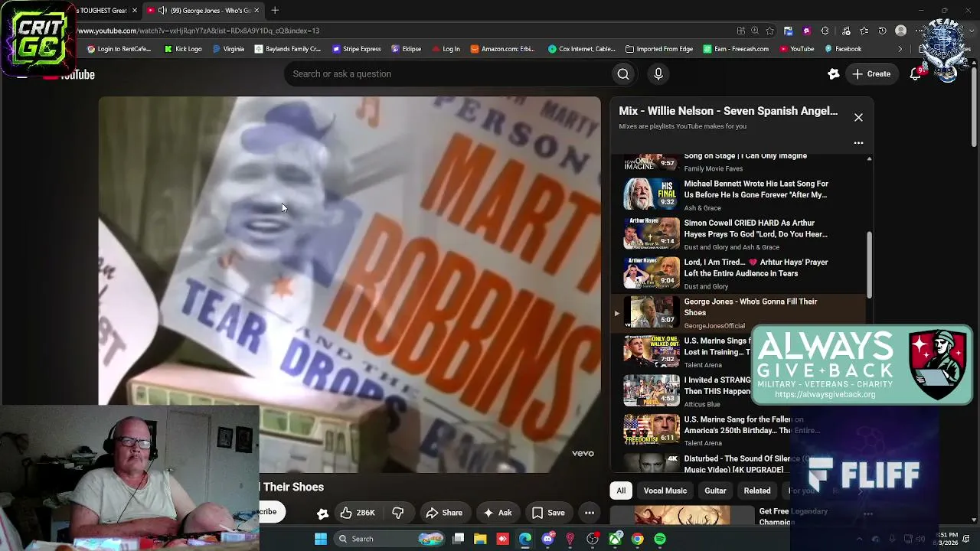Click the Dust and Glory channel name
The height and width of the screenshot is (551, 980).
706,287
